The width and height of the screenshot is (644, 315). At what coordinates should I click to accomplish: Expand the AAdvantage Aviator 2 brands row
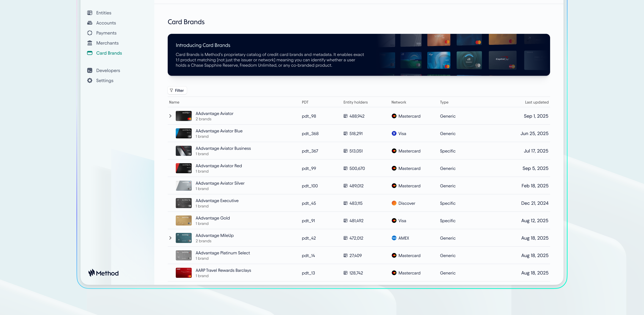[x=171, y=116]
